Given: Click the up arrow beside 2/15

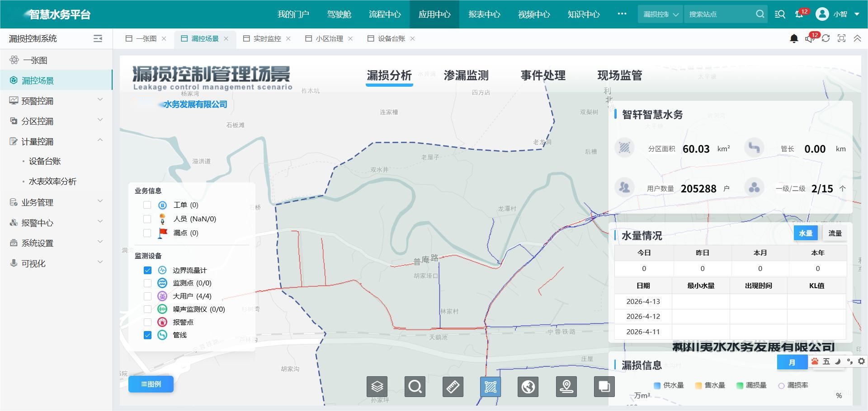Looking at the screenshot, I should pos(843,189).
